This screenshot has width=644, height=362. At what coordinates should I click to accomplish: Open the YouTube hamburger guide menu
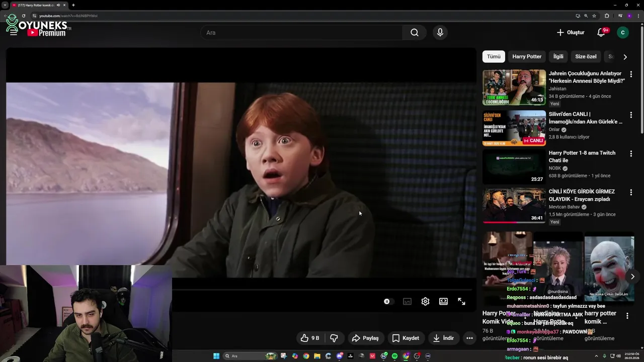point(14,33)
